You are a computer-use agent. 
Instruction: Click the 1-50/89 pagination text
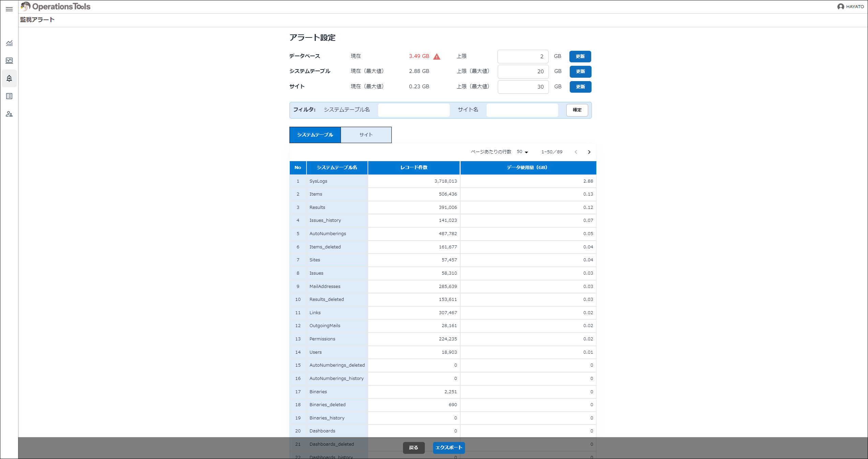pos(552,152)
